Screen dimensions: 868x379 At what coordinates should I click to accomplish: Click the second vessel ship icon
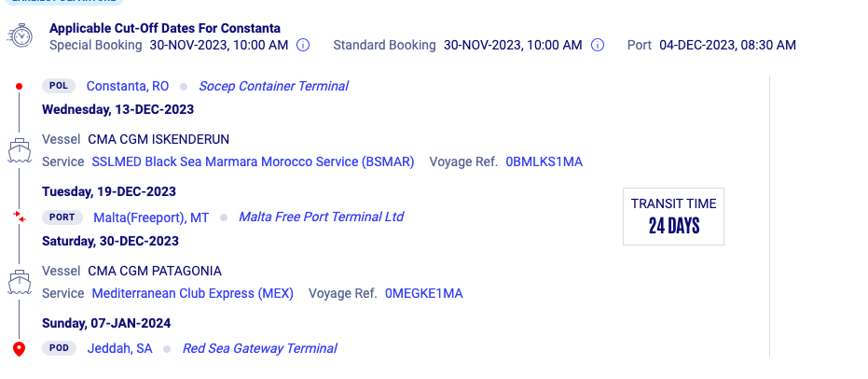(19, 282)
